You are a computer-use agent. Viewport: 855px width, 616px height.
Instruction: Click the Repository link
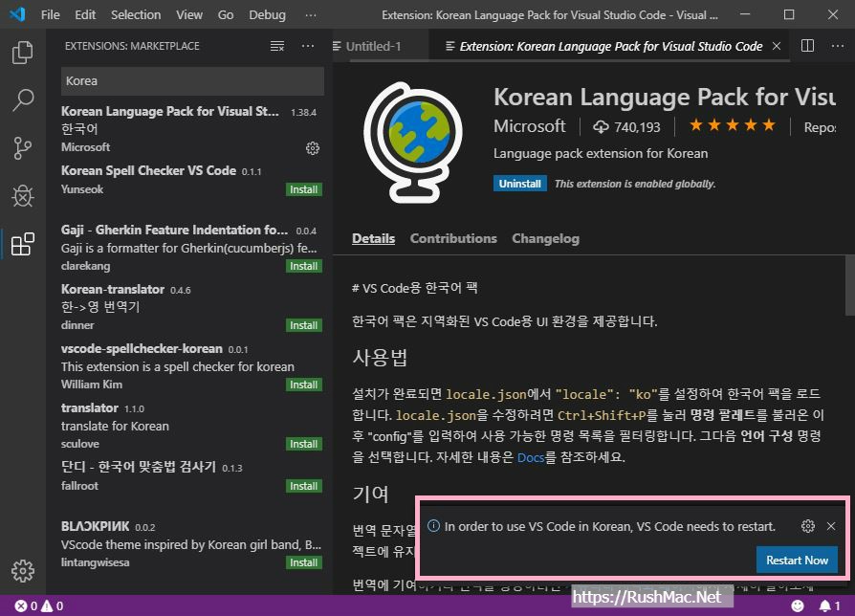(x=820, y=127)
